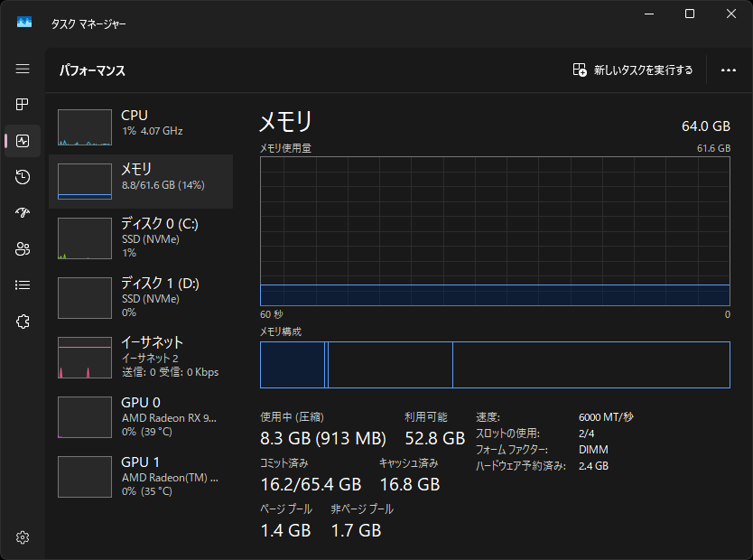This screenshot has width=753, height=560.
Task: Open Task Manager settings gear
Action: point(23,537)
